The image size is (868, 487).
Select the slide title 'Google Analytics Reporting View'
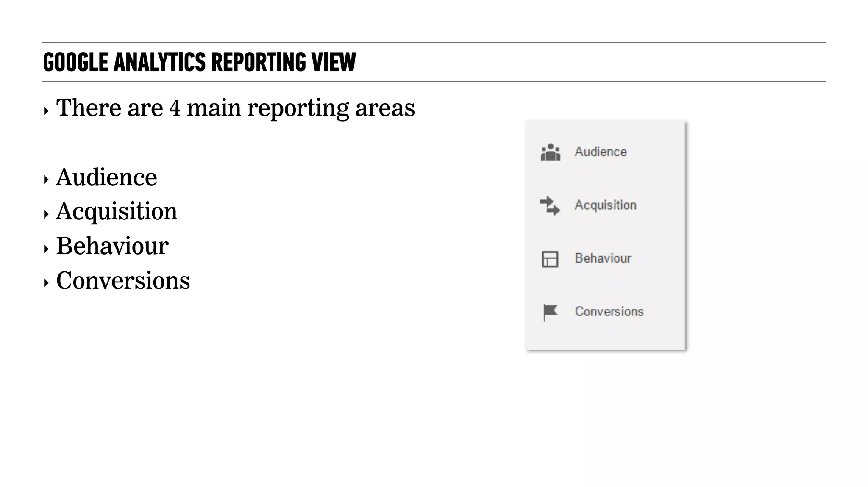pos(200,62)
